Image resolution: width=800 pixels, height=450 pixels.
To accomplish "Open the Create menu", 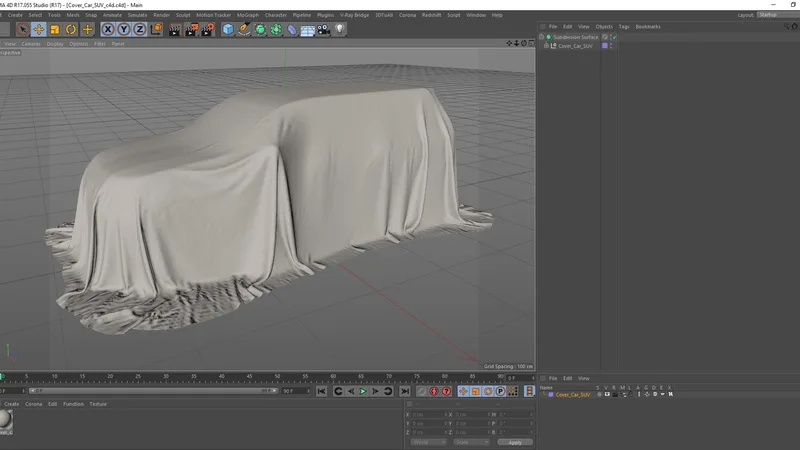I will (x=15, y=15).
